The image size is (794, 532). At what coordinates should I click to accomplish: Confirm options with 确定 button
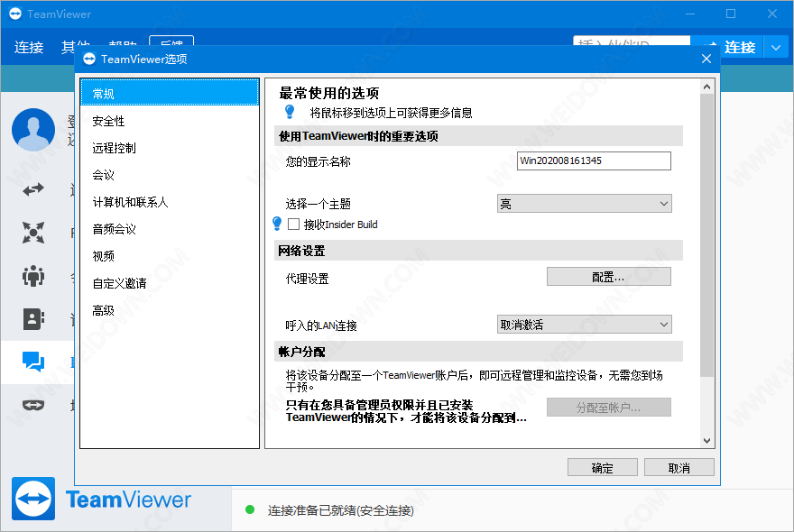click(602, 468)
